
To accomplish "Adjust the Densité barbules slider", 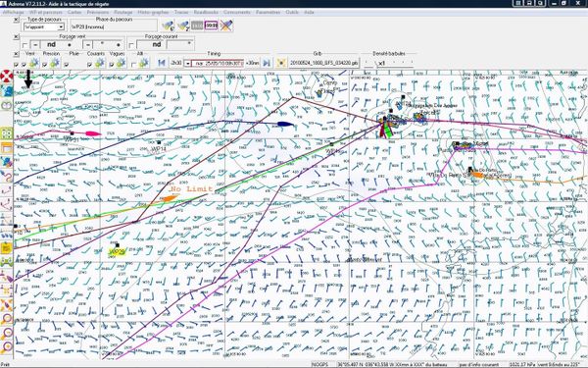I will 389,63.
